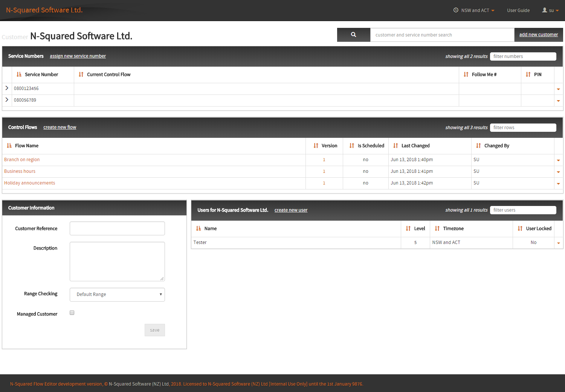Focus the filter users field

(523, 210)
